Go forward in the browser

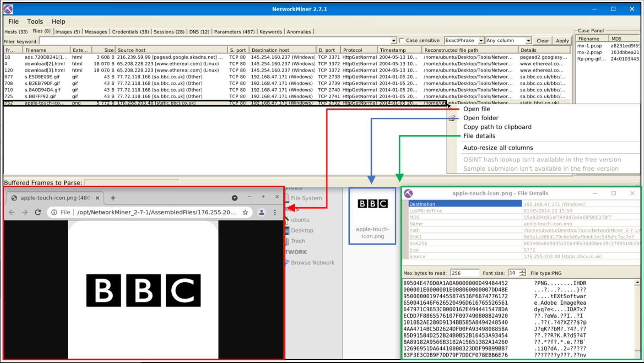tap(25, 213)
